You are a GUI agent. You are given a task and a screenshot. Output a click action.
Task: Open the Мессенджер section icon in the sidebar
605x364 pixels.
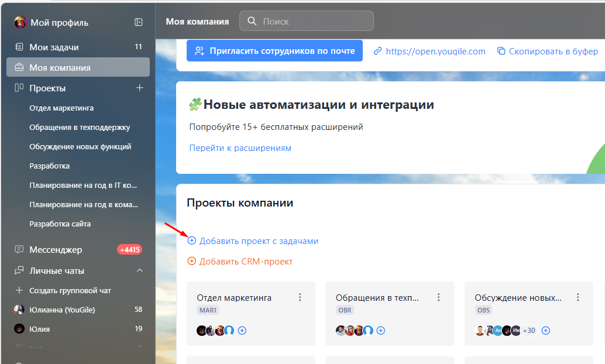[x=19, y=249]
